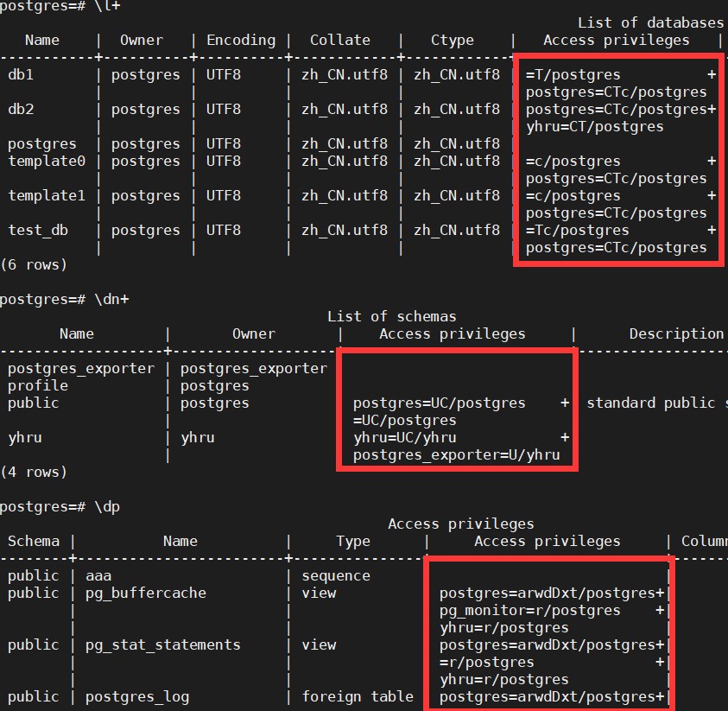Viewport: 728px width, 711px height.
Task: Click the Description column header
Action: (675, 333)
